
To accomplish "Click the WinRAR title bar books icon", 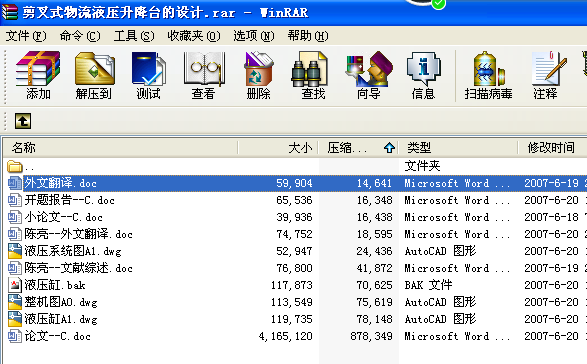I will tap(10, 12).
